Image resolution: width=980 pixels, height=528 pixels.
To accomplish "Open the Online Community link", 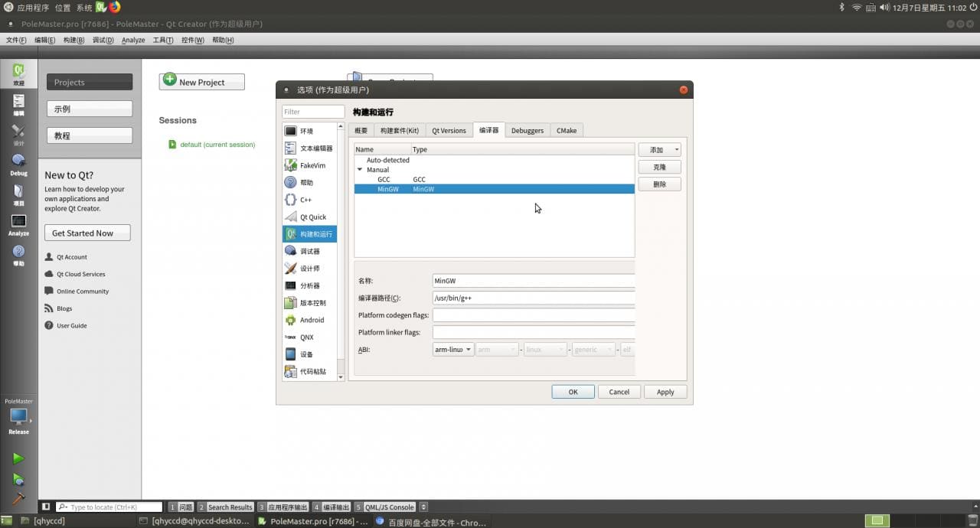I will click(83, 292).
